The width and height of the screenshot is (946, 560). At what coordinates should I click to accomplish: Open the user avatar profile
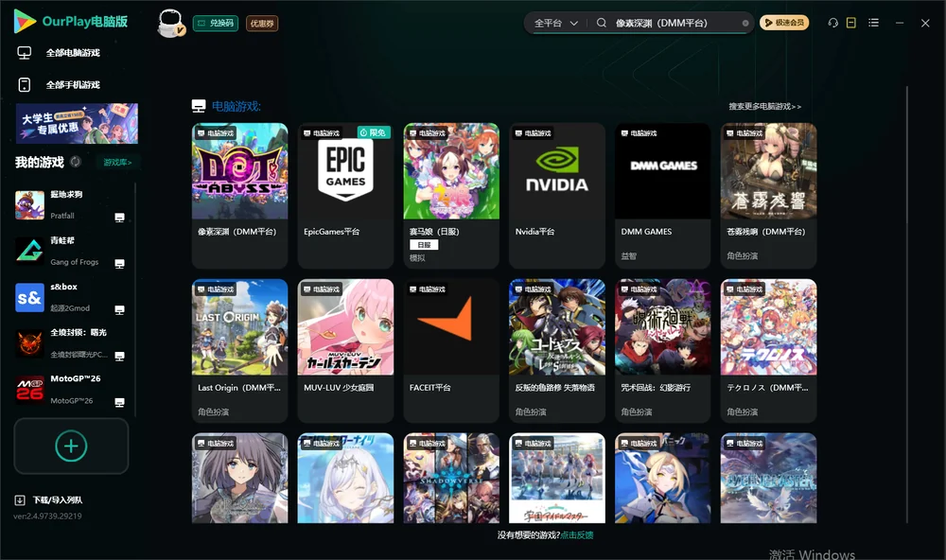click(x=170, y=24)
